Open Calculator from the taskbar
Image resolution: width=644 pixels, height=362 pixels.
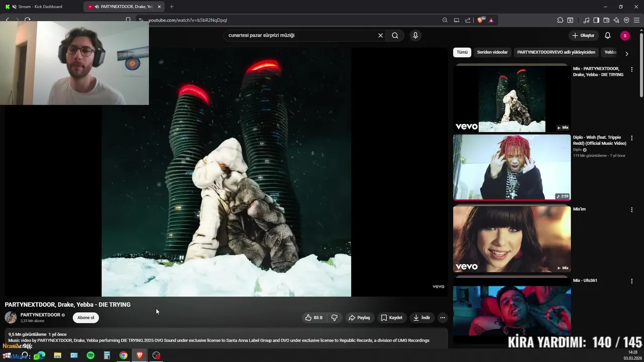(107, 355)
